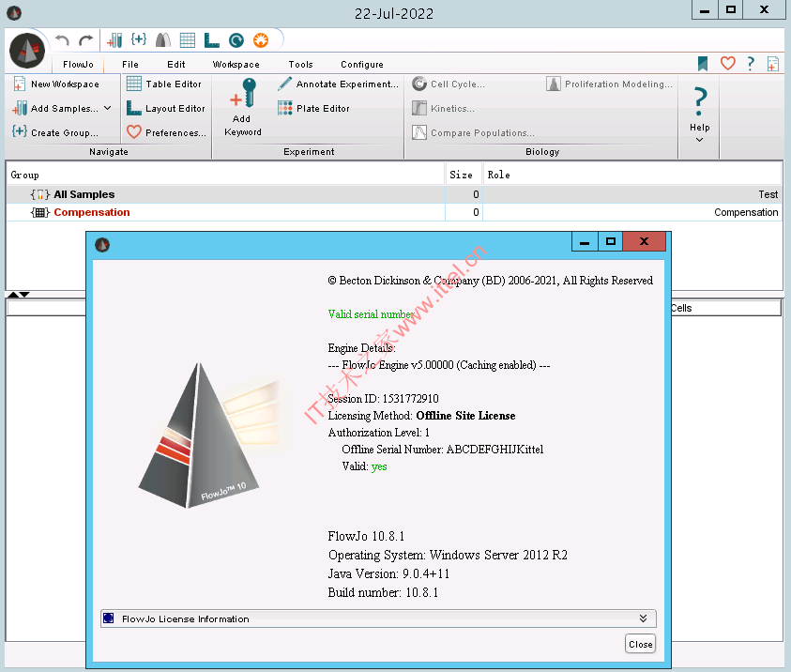
Task: Click the 'Java Version: 9.0.4+11' line
Action: (388, 573)
